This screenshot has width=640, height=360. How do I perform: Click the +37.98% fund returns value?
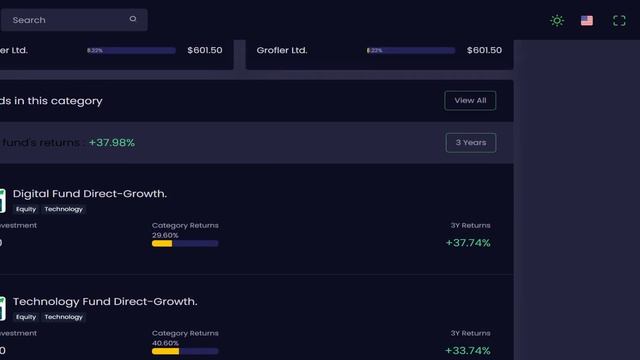click(x=111, y=142)
